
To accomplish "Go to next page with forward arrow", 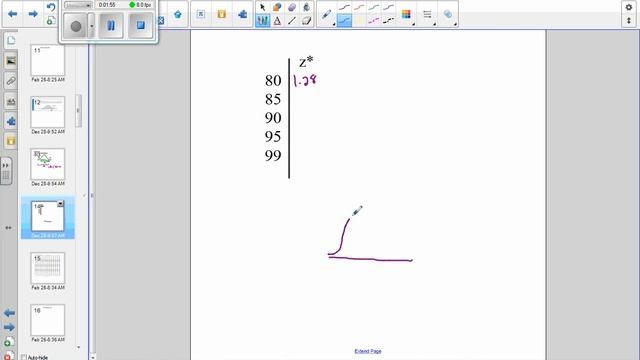I will pyautogui.click(x=33, y=14).
